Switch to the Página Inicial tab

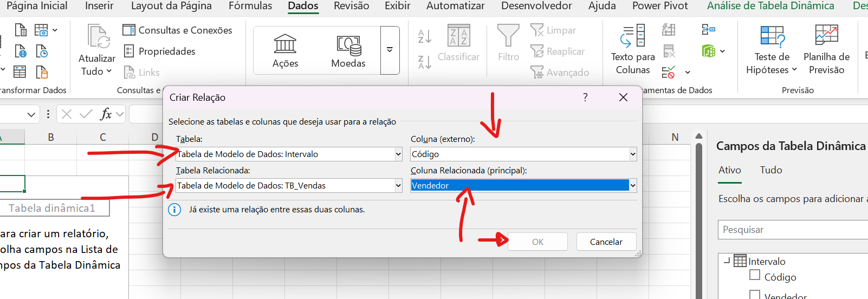click(37, 6)
